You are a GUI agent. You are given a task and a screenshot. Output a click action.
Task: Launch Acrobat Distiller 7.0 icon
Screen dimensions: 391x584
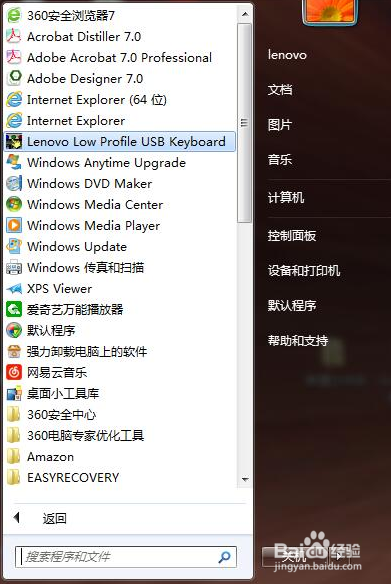click(x=14, y=36)
